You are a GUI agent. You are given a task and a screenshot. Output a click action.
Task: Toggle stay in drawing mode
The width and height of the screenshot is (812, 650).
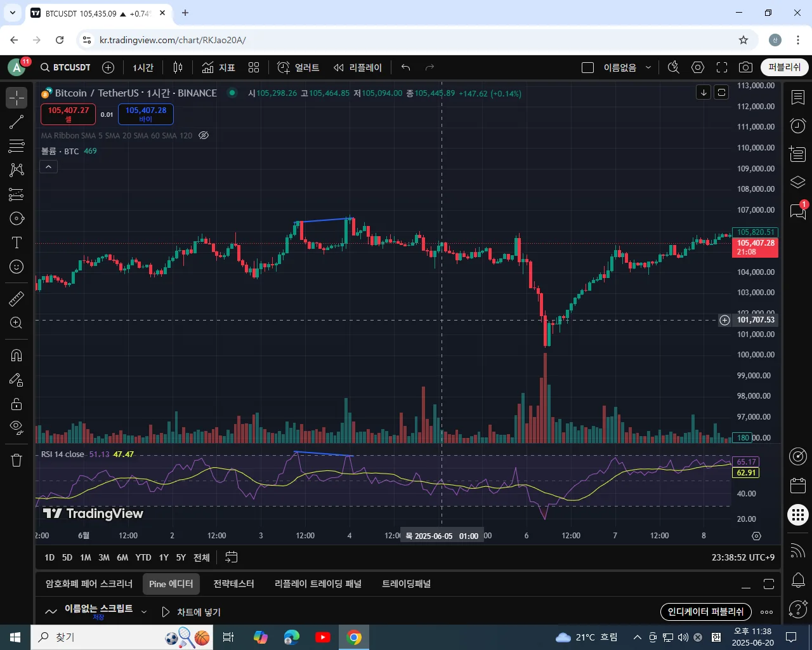pos(16,380)
